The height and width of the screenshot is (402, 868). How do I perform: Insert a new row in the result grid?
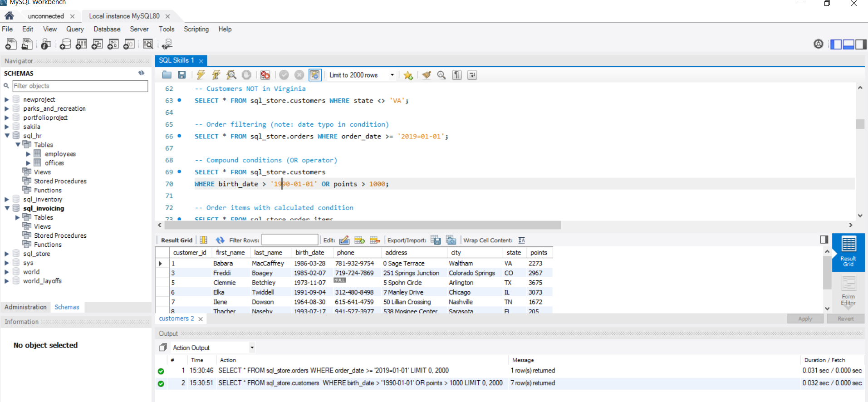[359, 240]
